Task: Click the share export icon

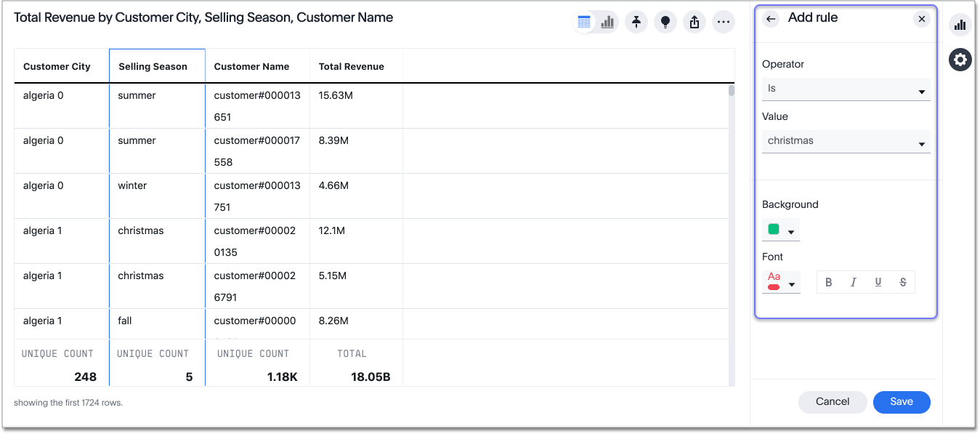Action: coord(694,23)
